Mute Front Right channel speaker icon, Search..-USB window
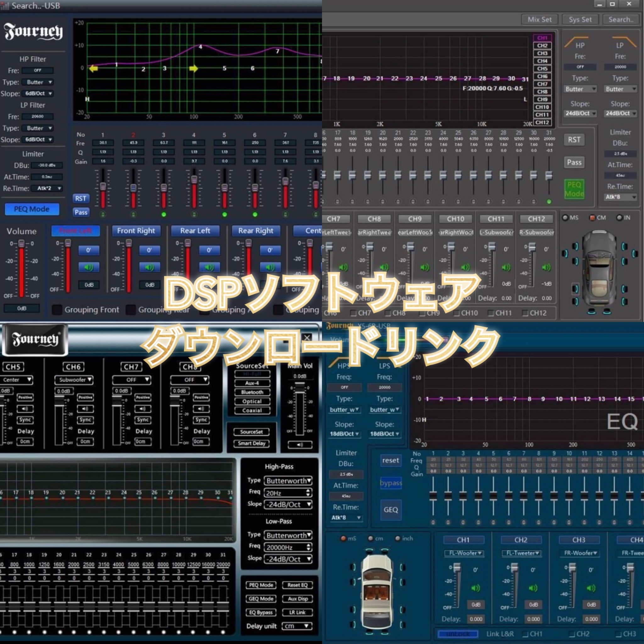This screenshot has width=644, height=644. [x=149, y=267]
